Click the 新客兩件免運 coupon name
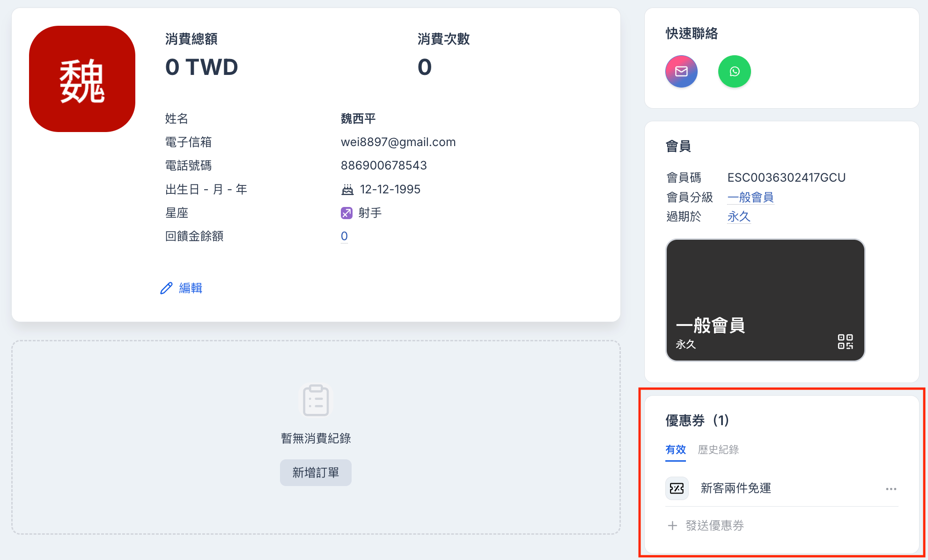Viewport: 928px width, 560px height. pyautogui.click(x=736, y=488)
